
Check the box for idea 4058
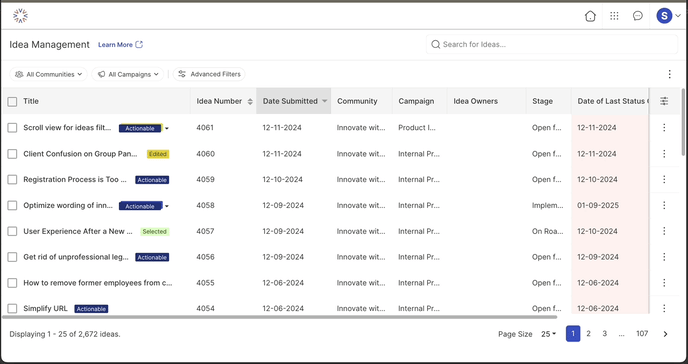pyautogui.click(x=12, y=205)
